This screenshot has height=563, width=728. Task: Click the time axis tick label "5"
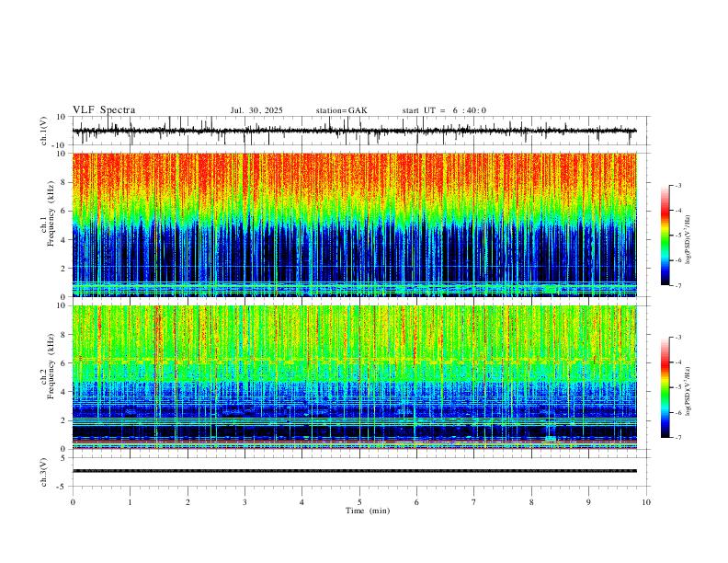359,502
